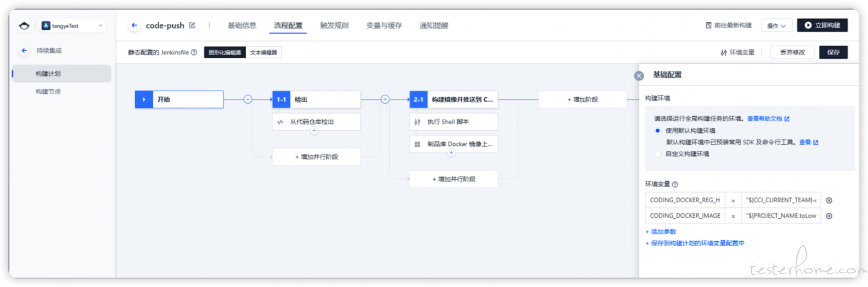Click help icon beside 环境变量 heading
This screenshot has width=868, height=287.
(x=675, y=184)
